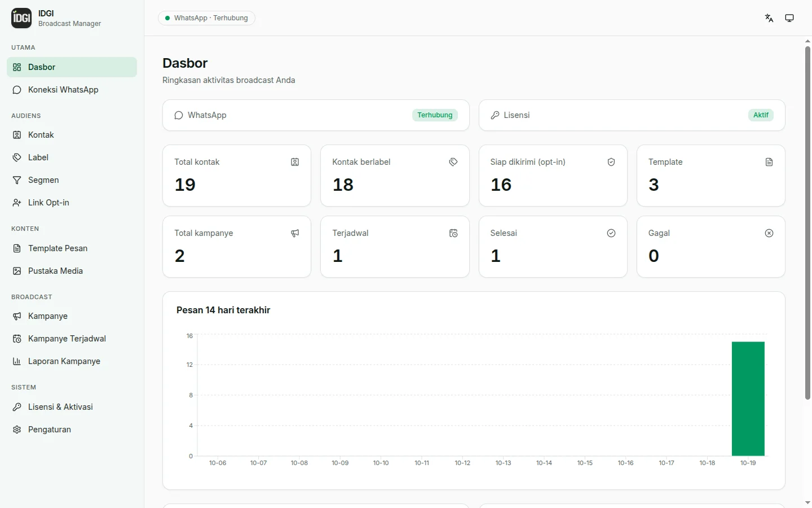The width and height of the screenshot is (812, 508).
Task: Click the WhatsApp status card chat icon
Action: click(179, 115)
